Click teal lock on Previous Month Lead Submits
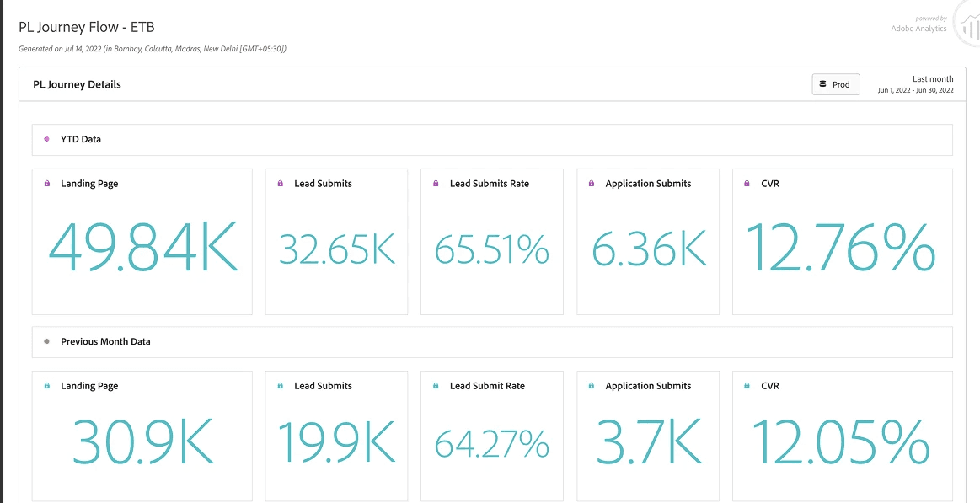 click(280, 386)
